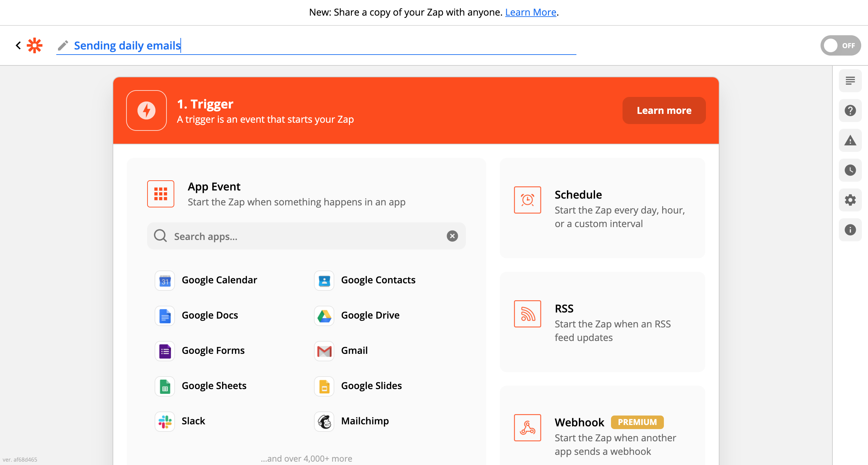Expand Google Drive app trigger
Screen dimensions: 868x465
(370, 315)
